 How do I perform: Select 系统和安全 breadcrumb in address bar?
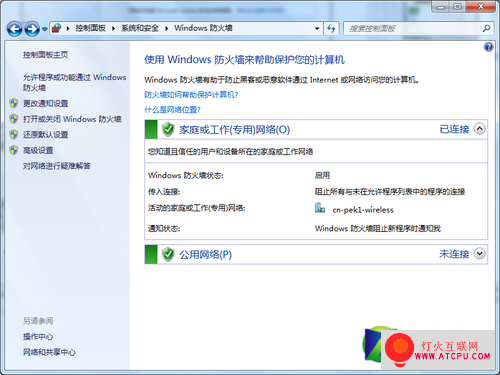coord(140,28)
